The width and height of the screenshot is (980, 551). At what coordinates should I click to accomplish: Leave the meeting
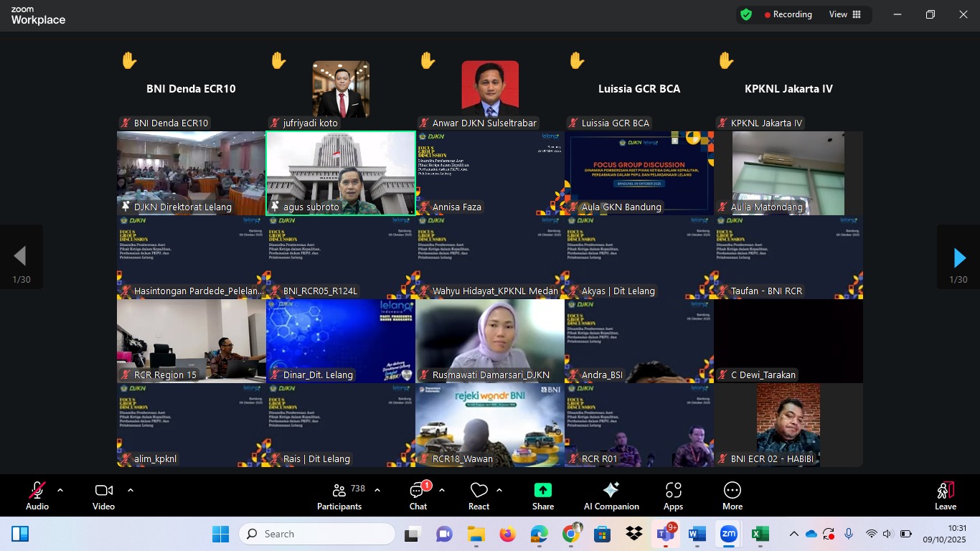point(945,496)
